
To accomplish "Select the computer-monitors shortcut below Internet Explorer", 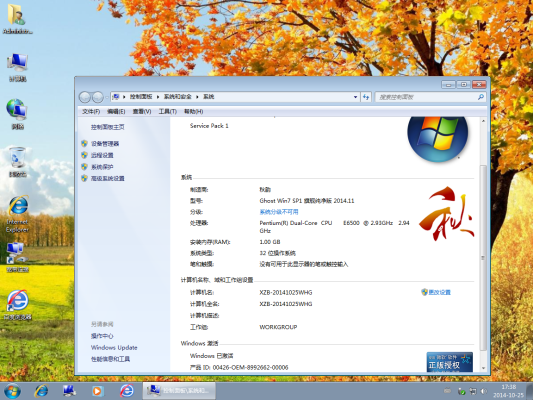I will (17, 257).
